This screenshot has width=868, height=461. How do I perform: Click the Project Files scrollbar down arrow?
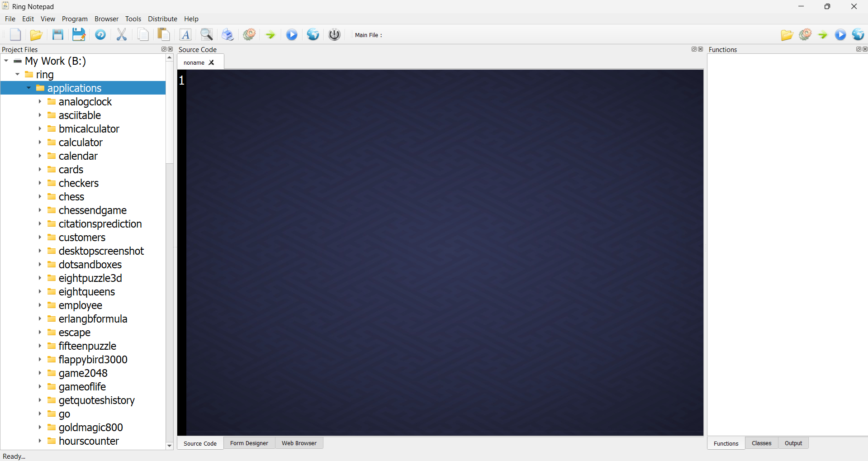[169, 446]
